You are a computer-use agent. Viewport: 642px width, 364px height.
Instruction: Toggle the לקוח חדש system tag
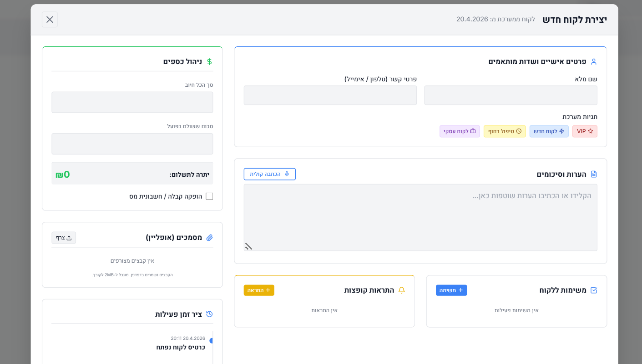(549, 131)
